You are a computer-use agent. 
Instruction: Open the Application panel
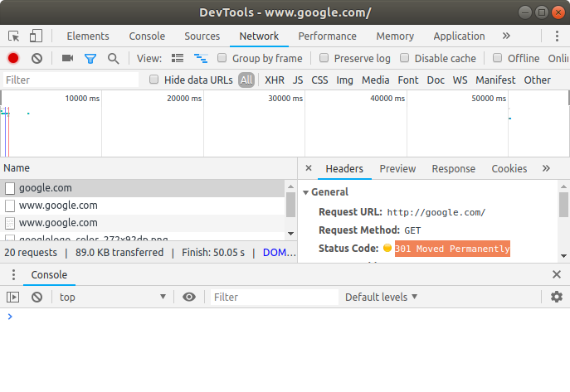tap(459, 36)
